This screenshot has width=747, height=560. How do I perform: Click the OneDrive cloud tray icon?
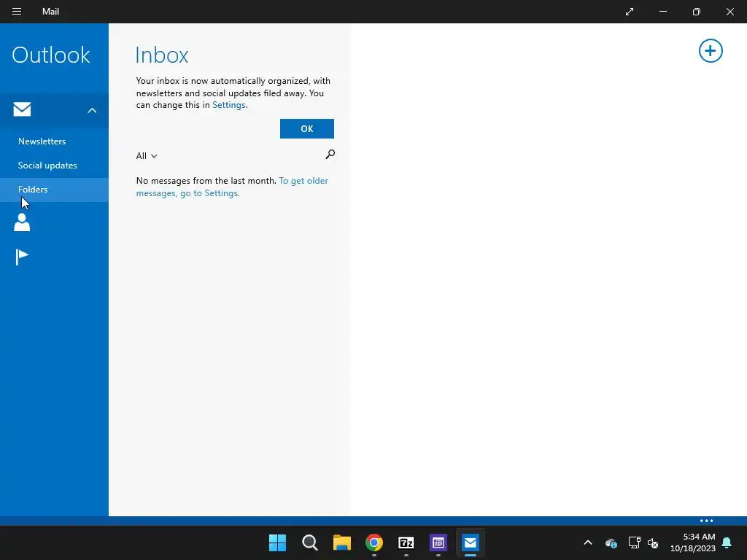611,542
